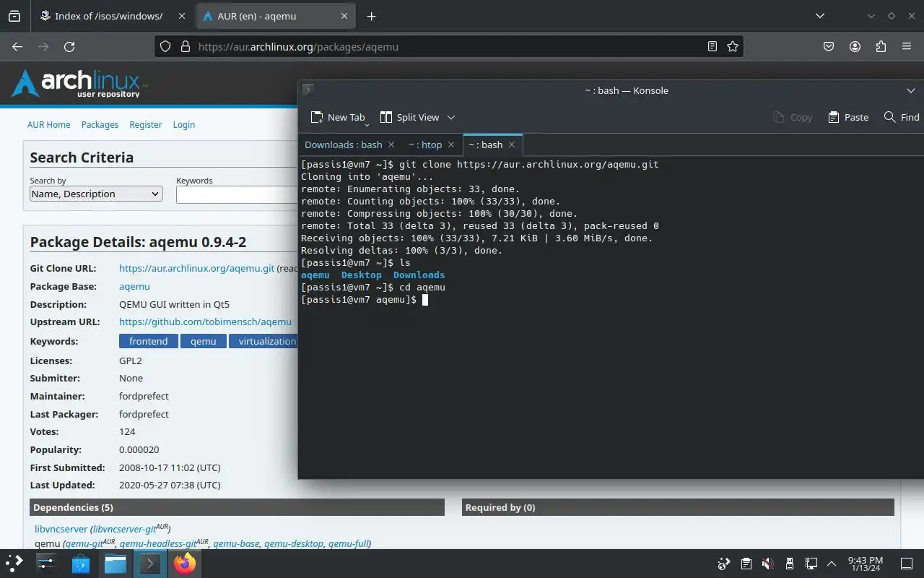Image resolution: width=924 pixels, height=578 pixels.
Task: Open the aqemu Package Base link
Action: (x=134, y=286)
